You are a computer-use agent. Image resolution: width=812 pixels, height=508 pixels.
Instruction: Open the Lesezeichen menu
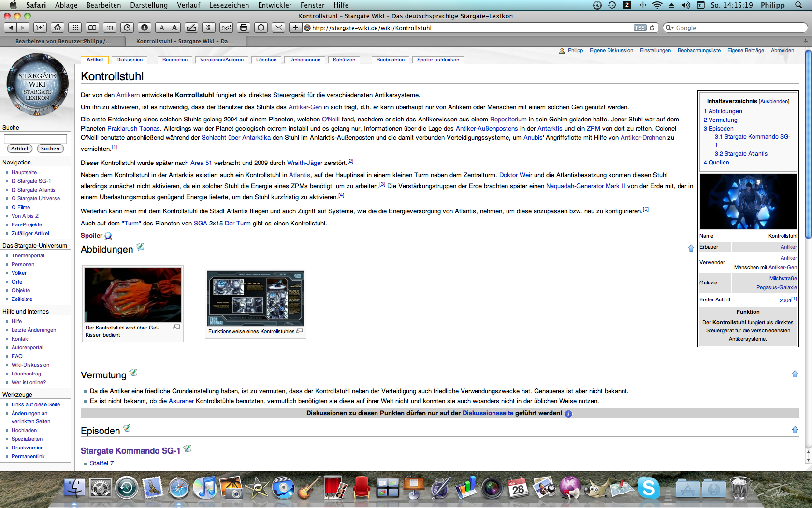tap(229, 5)
